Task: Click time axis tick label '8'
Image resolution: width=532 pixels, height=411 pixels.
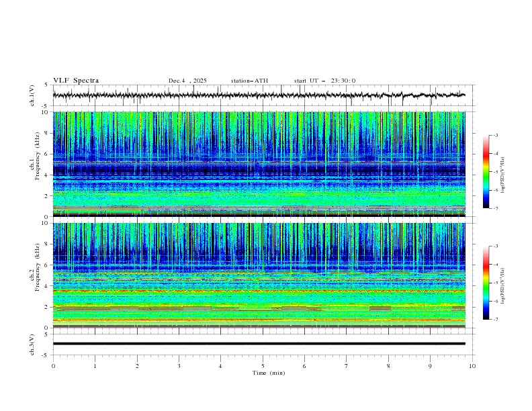Action: click(x=388, y=366)
